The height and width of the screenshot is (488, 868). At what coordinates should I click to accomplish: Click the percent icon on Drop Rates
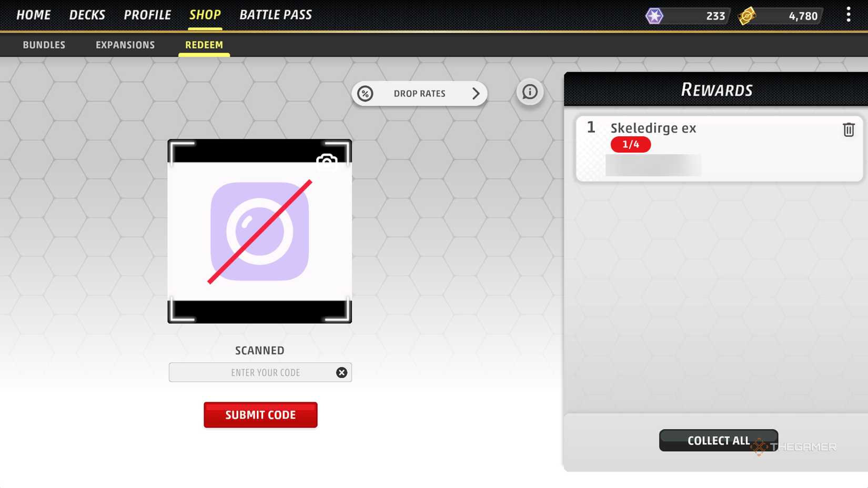[365, 93]
